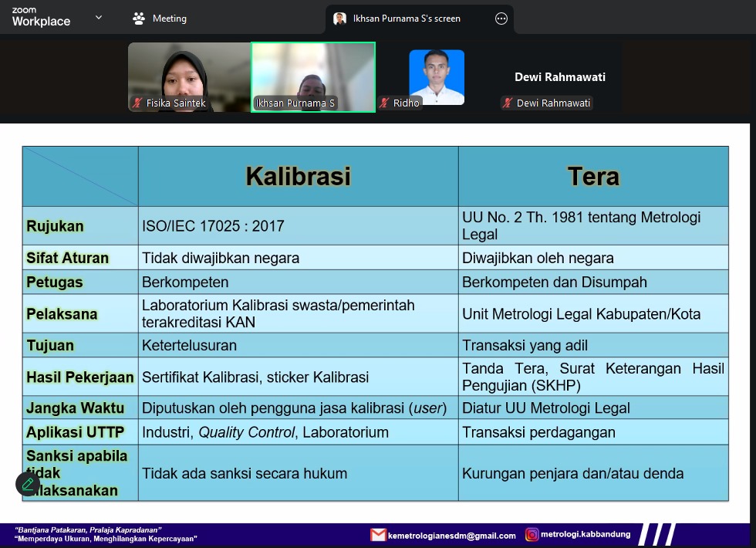Click the Tera column header
This screenshot has width=756, height=548.
[592, 176]
